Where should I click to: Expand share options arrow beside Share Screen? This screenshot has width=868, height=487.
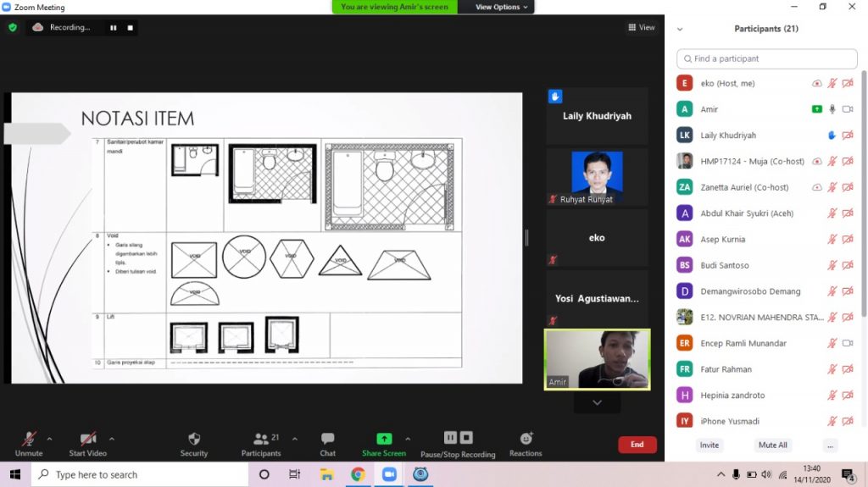[408, 439]
